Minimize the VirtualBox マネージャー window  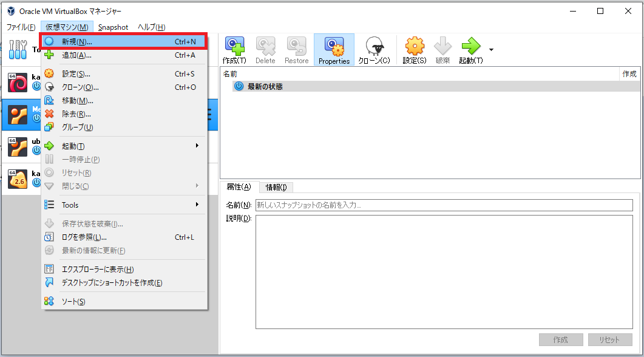(573, 11)
